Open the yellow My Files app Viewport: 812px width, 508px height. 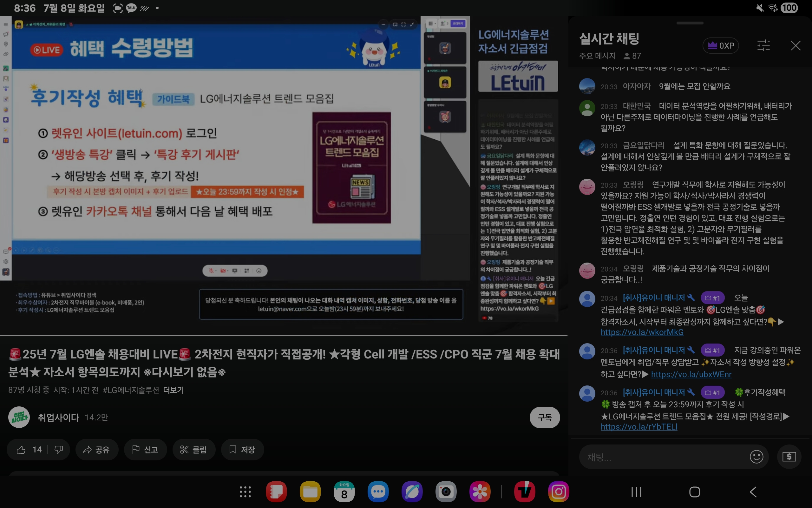click(x=310, y=491)
